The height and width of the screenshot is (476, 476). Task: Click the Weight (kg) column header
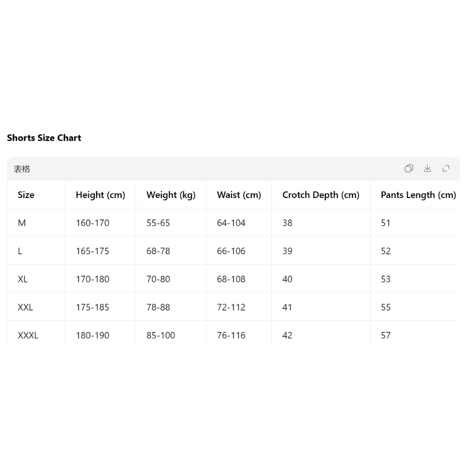click(171, 195)
